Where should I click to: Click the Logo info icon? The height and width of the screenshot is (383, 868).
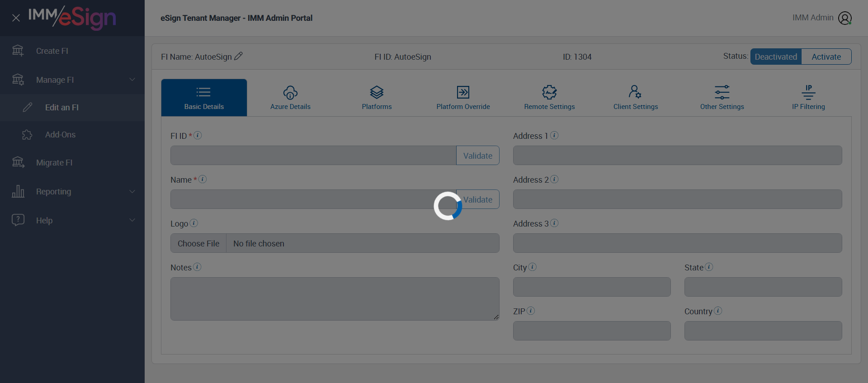click(193, 223)
